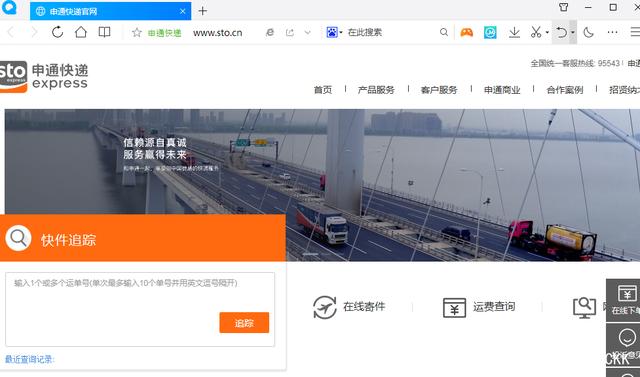Reload the page with the refresh icon
The image size is (640, 377).
58,32
